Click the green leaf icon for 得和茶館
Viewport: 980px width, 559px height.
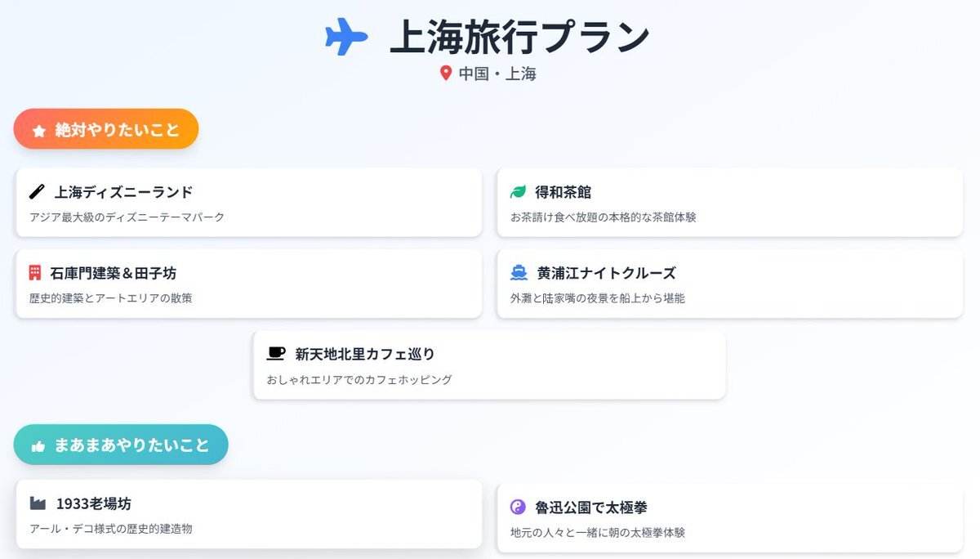pos(518,192)
